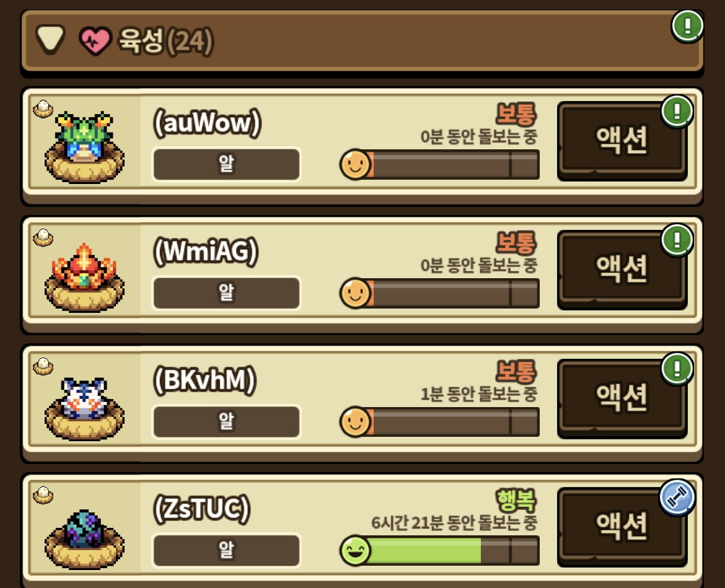
Task: Collapse the 육성(24) section arrow
Action: [51, 39]
